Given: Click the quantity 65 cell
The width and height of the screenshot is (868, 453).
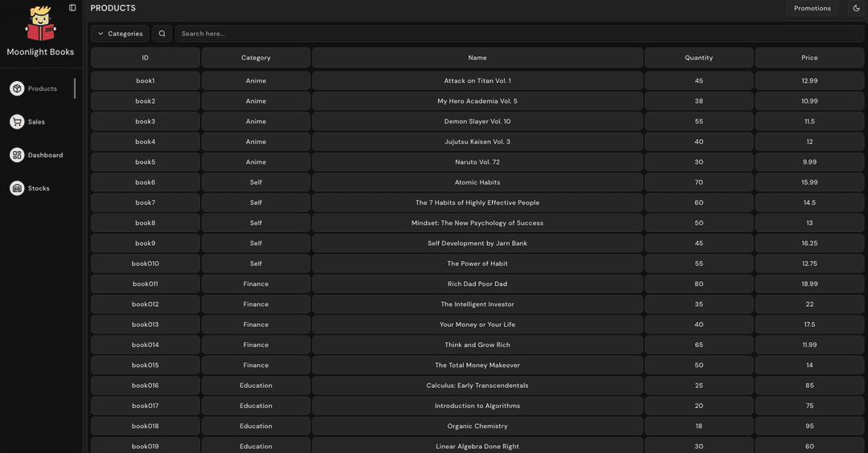Looking at the screenshot, I should 698,345.
